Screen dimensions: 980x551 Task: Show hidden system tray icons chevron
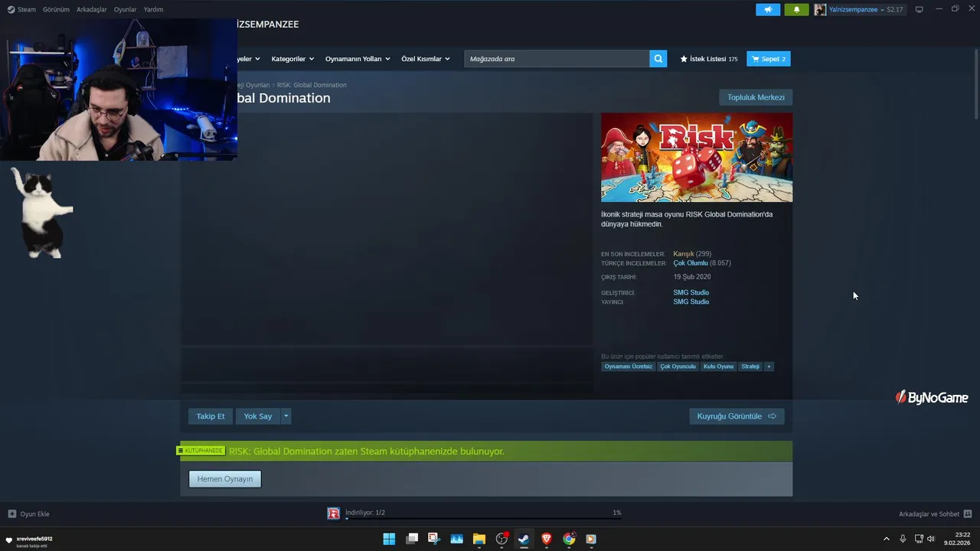(887, 539)
